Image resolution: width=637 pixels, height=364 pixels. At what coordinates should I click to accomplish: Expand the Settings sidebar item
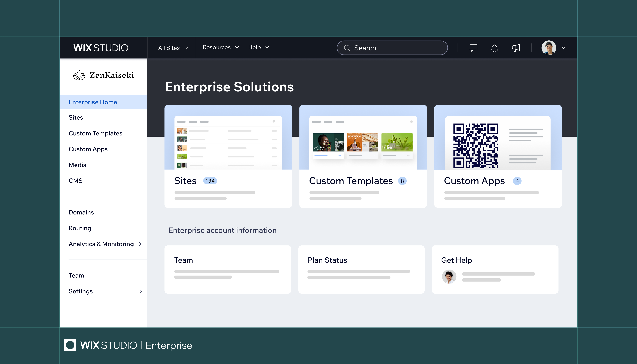(141, 291)
